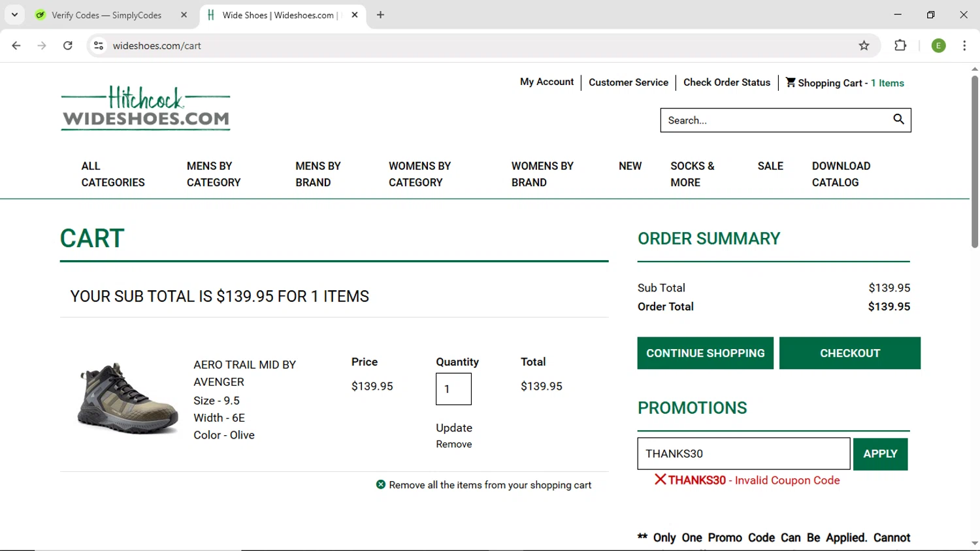Click the scrollbar down arrow
980x551 pixels.
(974, 543)
